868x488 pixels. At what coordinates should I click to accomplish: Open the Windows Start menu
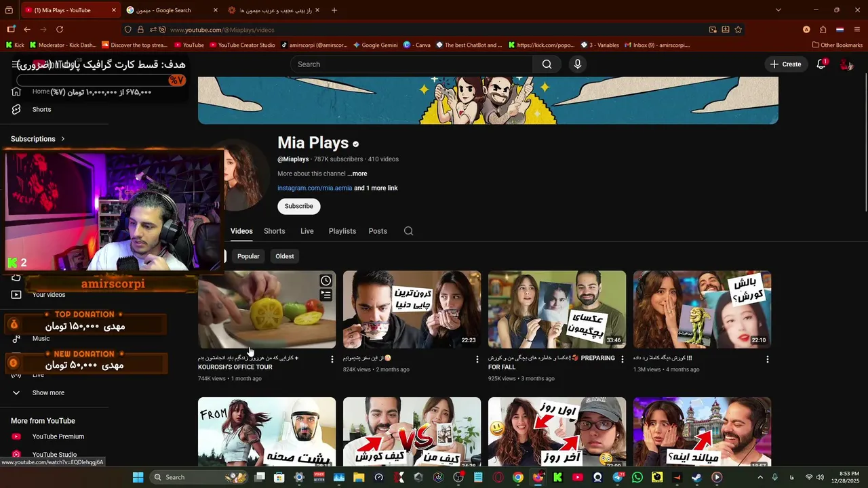pyautogui.click(x=138, y=477)
